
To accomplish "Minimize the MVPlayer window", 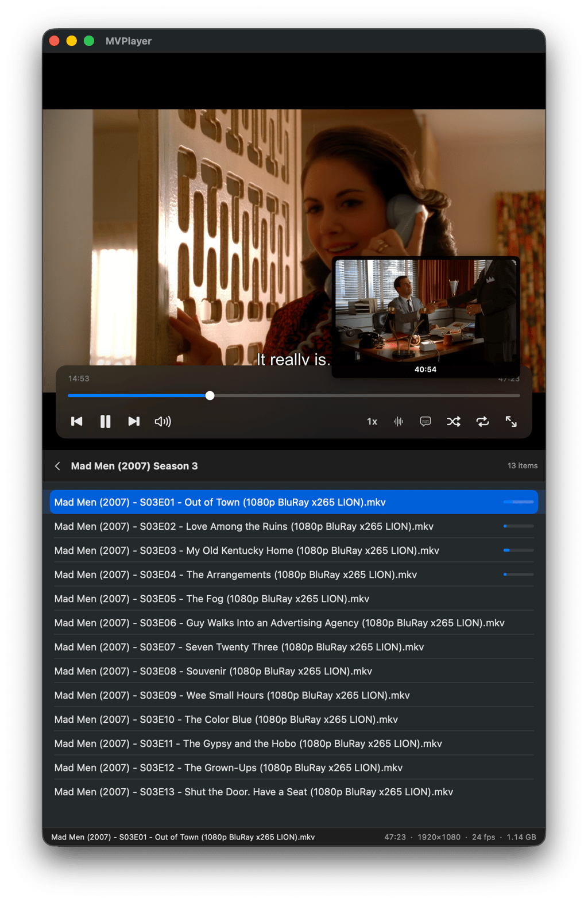I will point(72,41).
